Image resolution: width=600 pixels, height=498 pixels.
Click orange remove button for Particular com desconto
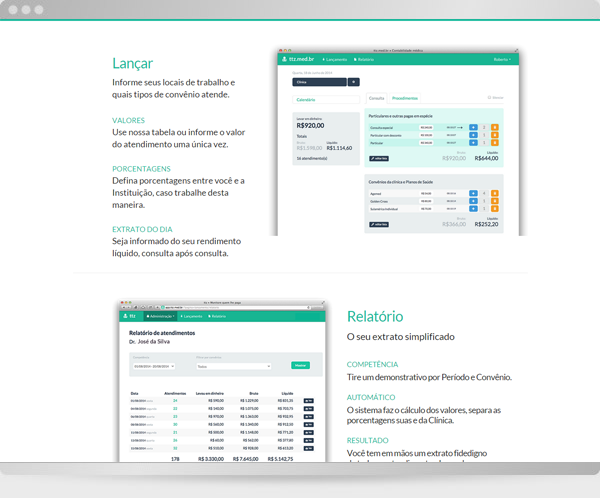tap(495, 135)
